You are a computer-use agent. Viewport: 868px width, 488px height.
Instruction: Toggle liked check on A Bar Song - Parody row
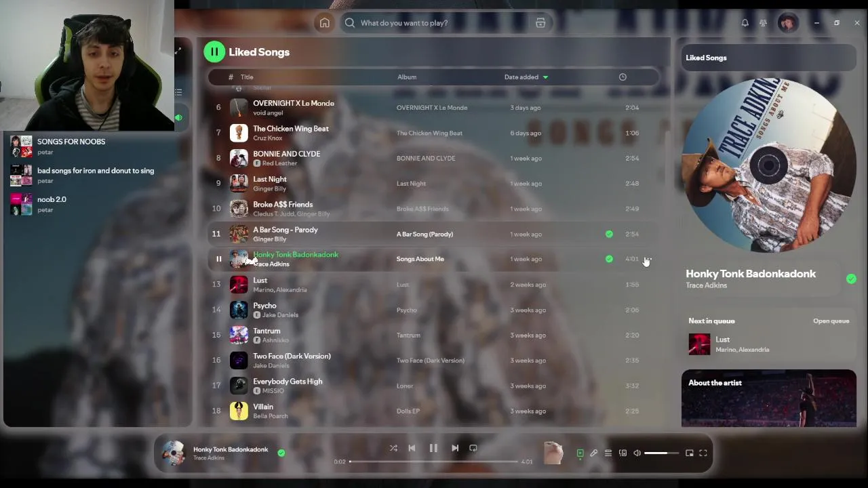tap(609, 234)
